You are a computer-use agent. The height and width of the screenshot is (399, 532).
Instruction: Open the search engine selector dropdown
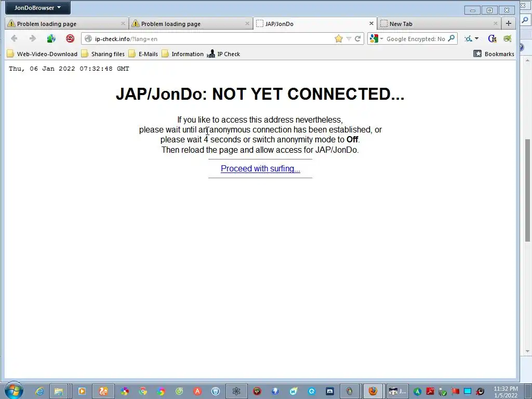376,38
